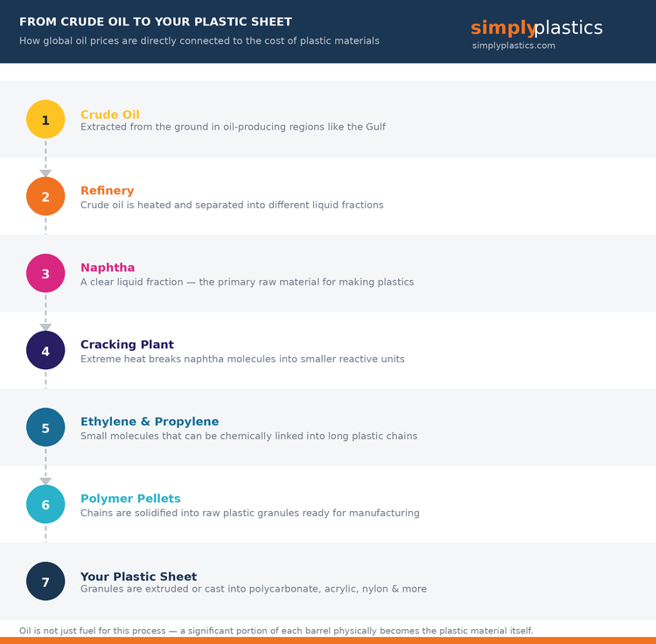Click the dark purple step 4 circle
This screenshot has width=656, height=644.
[45, 351]
